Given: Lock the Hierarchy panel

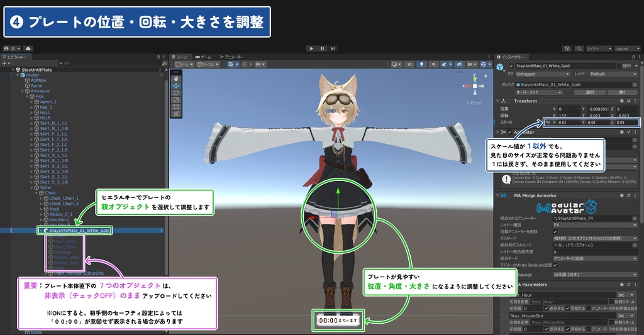Looking at the screenshot, I should pyautogui.click(x=158, y=57).
